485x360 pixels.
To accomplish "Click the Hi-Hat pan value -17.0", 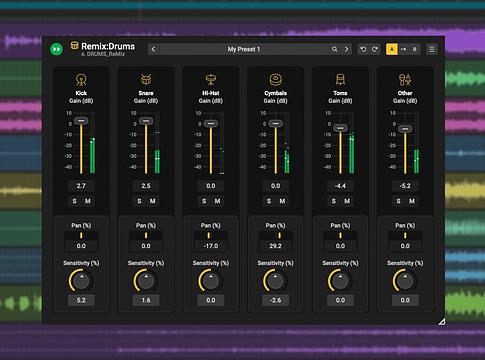I will pyautogui.click(x=211, y=246).
